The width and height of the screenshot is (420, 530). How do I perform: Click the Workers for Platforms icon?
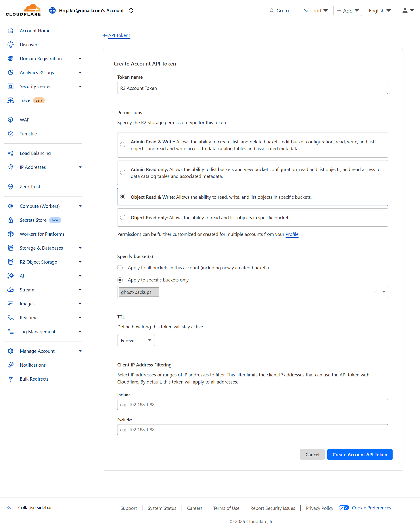[x=11, y=234]
